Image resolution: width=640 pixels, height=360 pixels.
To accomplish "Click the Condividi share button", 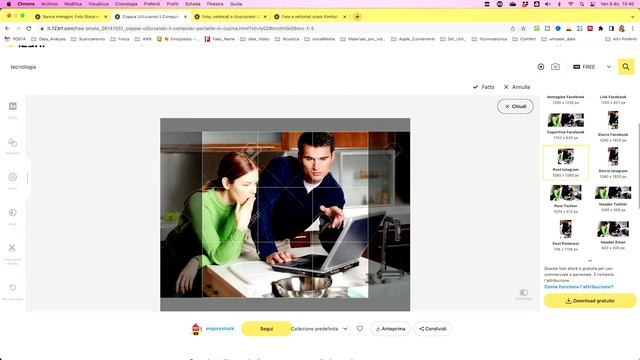I will (x=433, y=329).
